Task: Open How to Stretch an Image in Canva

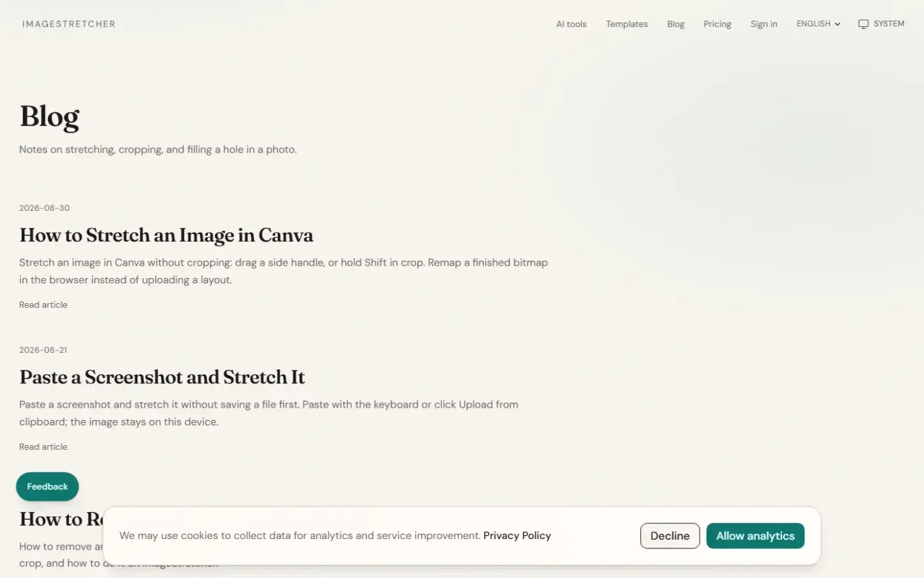Action: coord(166,235)
